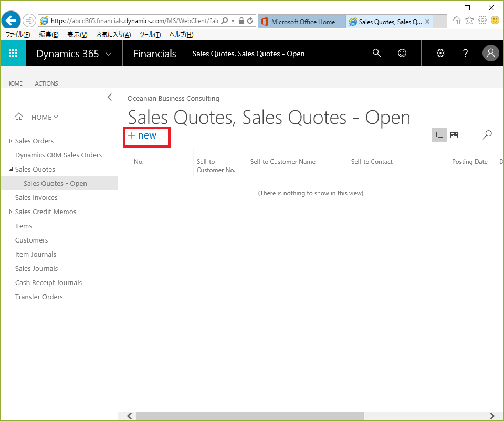
Task: Go back with browser back arrow
Action: tap(11, 20)
